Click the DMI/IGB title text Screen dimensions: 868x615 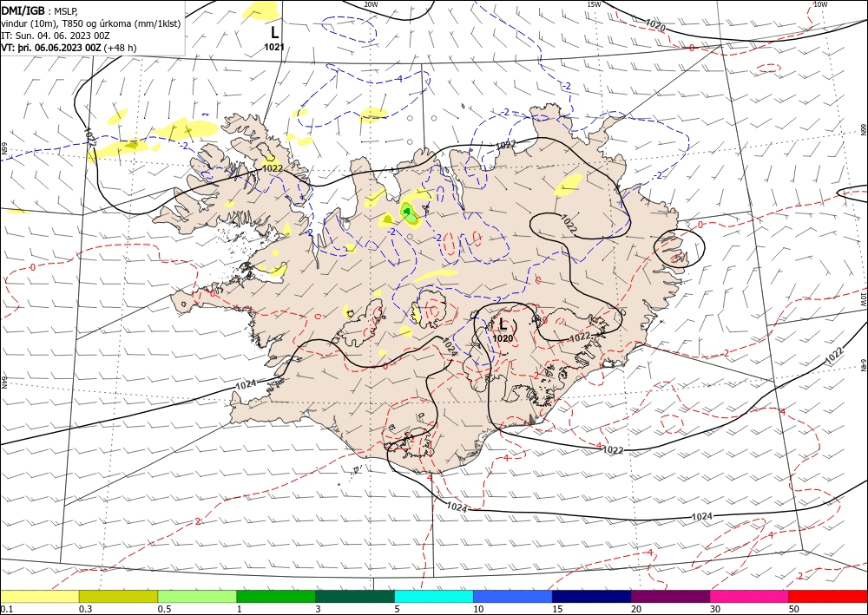23,10
